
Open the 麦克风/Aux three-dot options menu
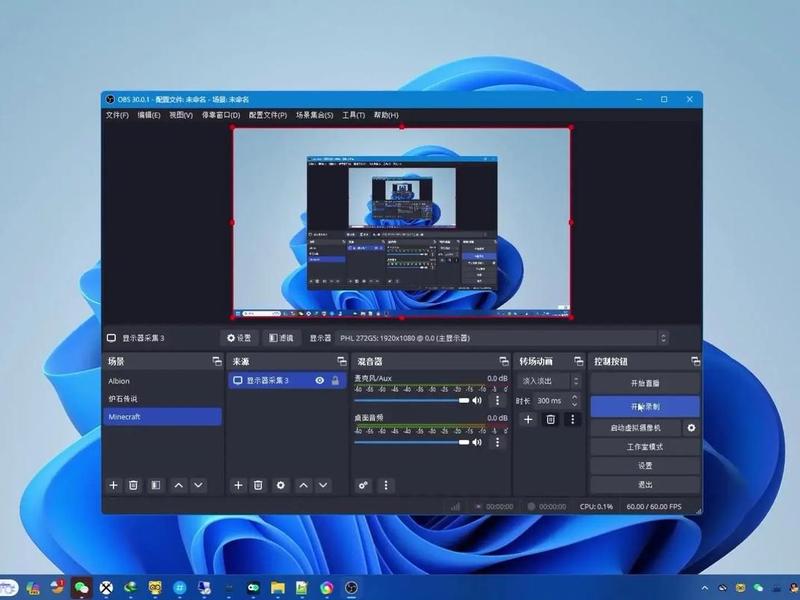click(497, 401)
